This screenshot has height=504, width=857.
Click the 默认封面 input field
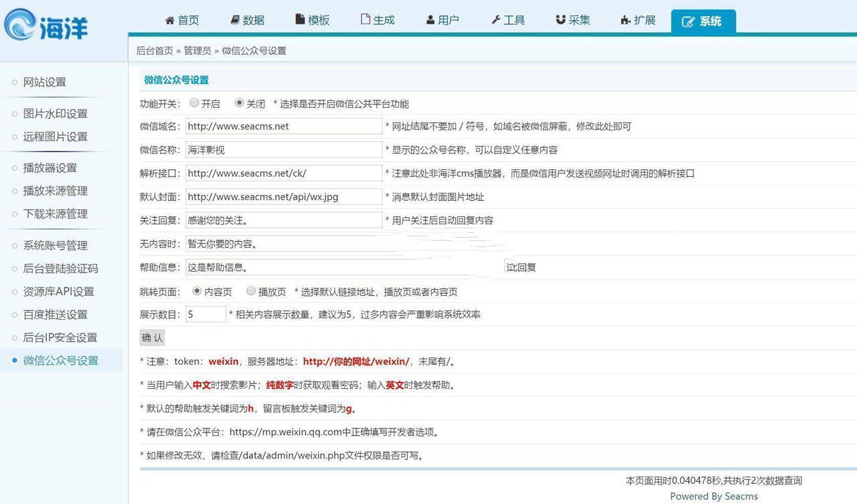(x=284, y=196)
